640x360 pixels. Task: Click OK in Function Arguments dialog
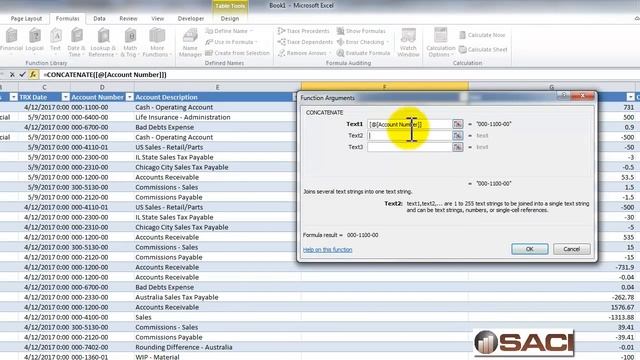529,249
